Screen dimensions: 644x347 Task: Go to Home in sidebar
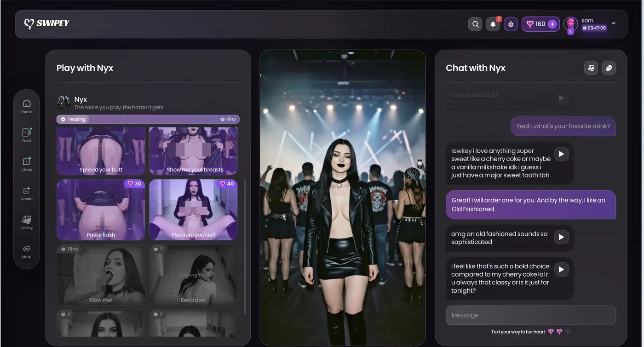click(27, 106)
